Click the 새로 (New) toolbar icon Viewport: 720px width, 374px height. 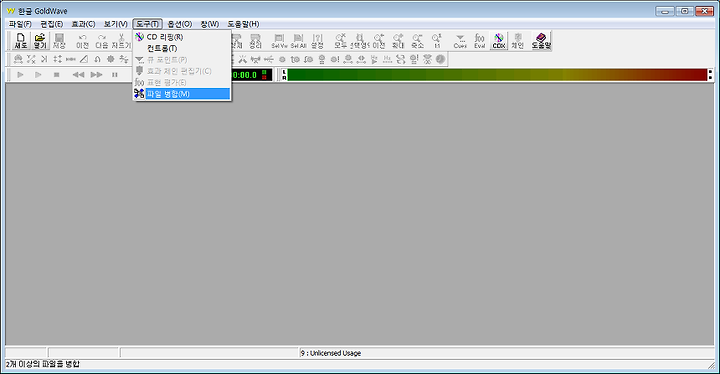(21, 40)
